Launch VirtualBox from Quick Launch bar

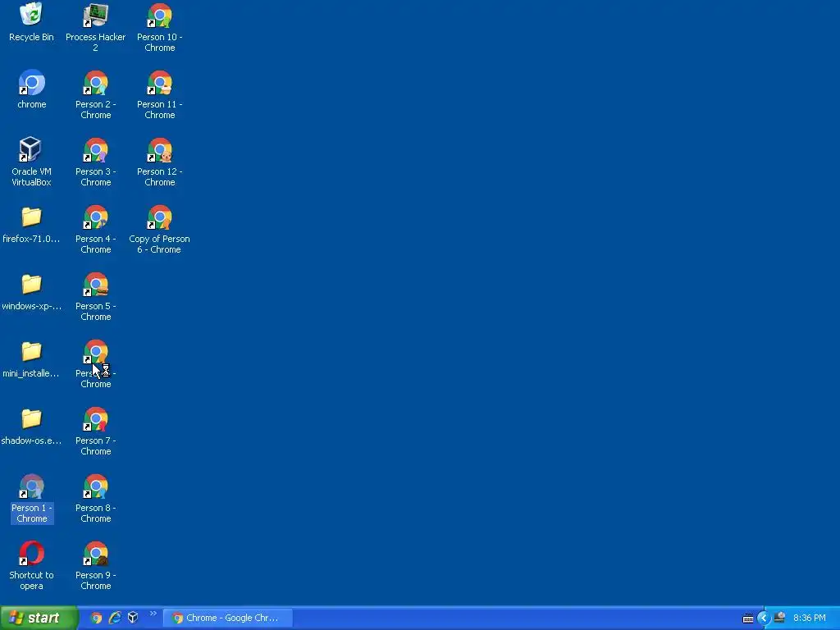[x=133, y=618]
